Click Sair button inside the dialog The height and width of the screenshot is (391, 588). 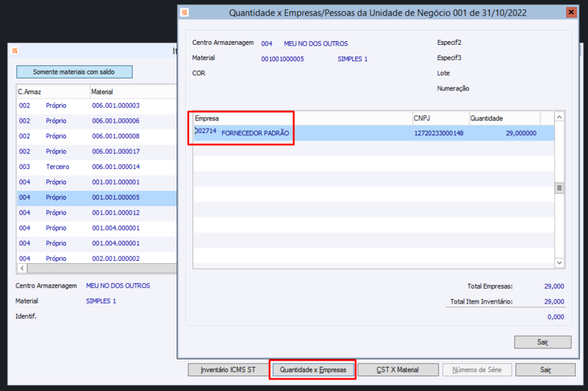point(542,342)
